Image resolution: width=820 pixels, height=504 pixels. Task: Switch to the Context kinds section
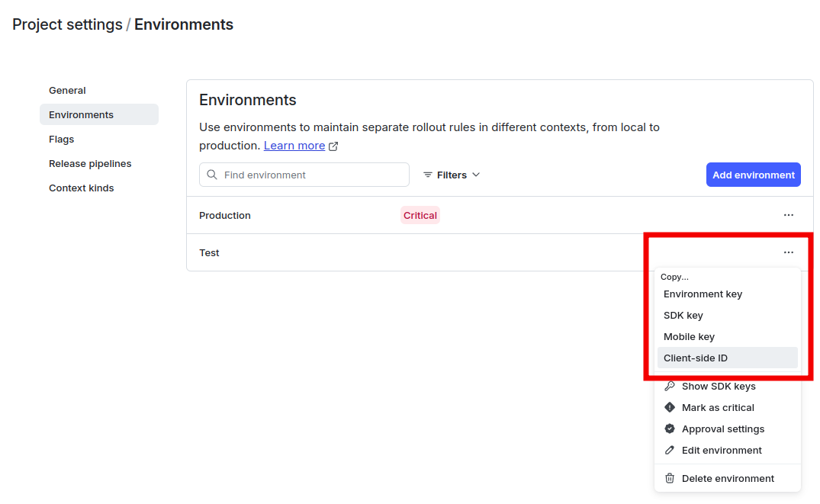coord(81,188)
